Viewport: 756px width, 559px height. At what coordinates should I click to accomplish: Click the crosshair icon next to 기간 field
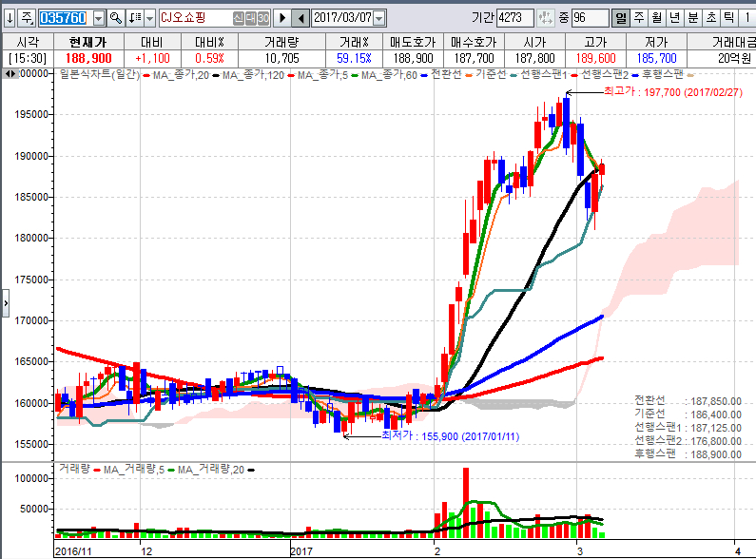[545, 18]
